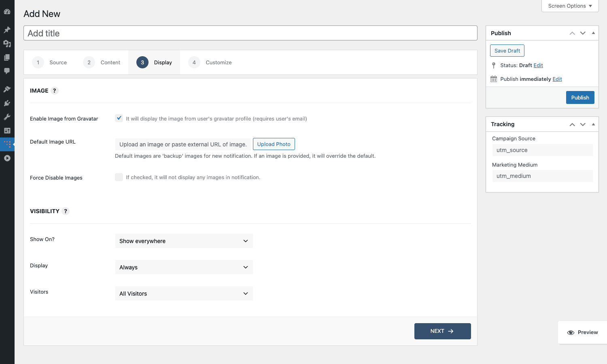Select the Display step tab
The height and width of the screenshot is (364, 607).
pos(154,62)
